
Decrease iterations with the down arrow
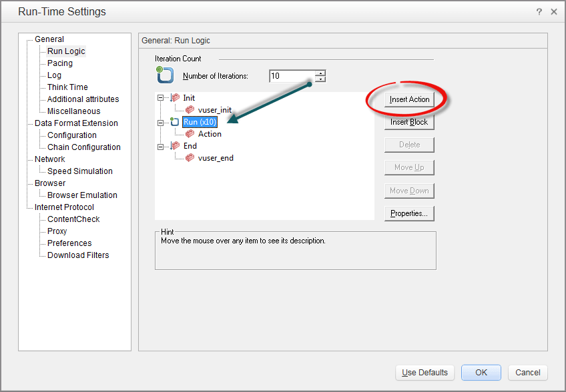click(320, 79)
